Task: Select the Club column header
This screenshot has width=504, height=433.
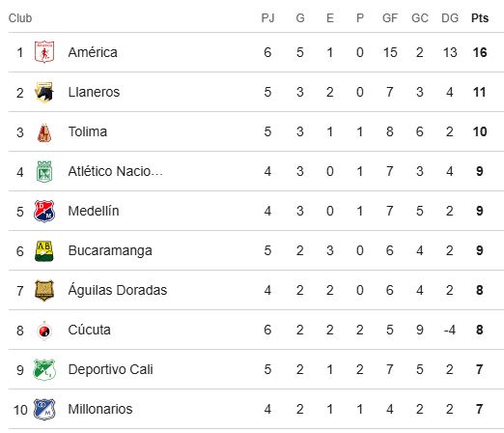Action: click(20, 18)
